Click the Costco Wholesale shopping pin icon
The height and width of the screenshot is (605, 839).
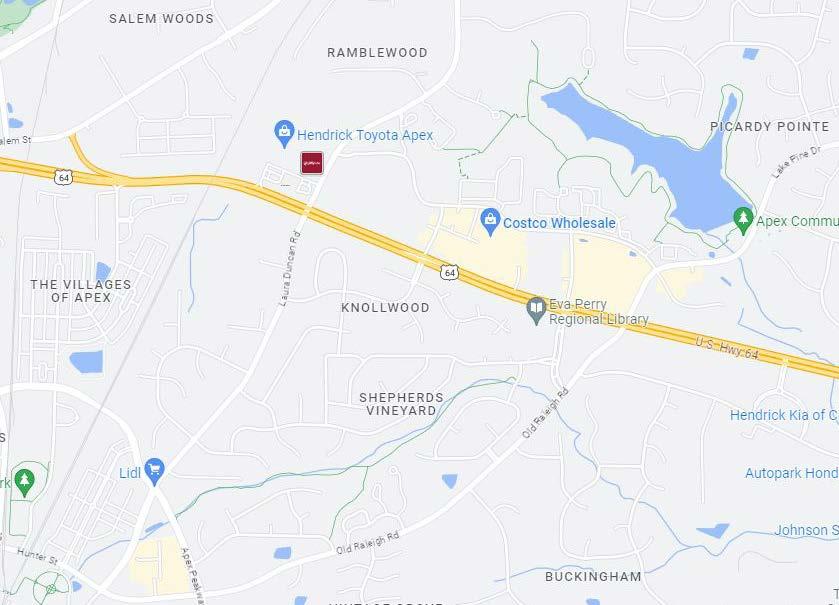click(x=490, y=222)
